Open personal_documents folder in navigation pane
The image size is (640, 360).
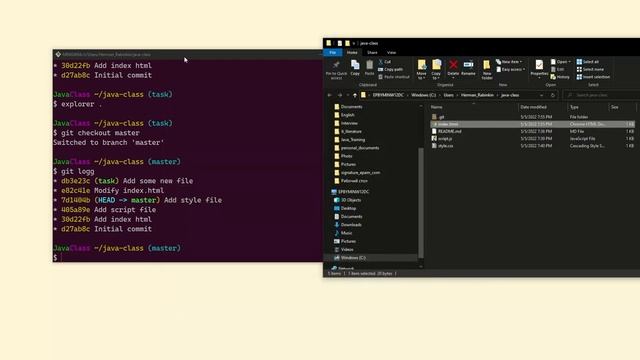pyautogui.click(x=356, y=148)
